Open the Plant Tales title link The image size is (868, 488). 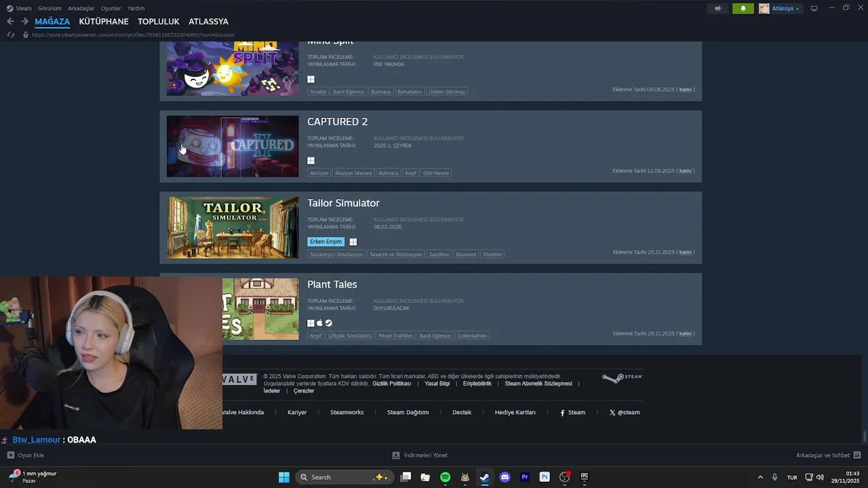332,285
